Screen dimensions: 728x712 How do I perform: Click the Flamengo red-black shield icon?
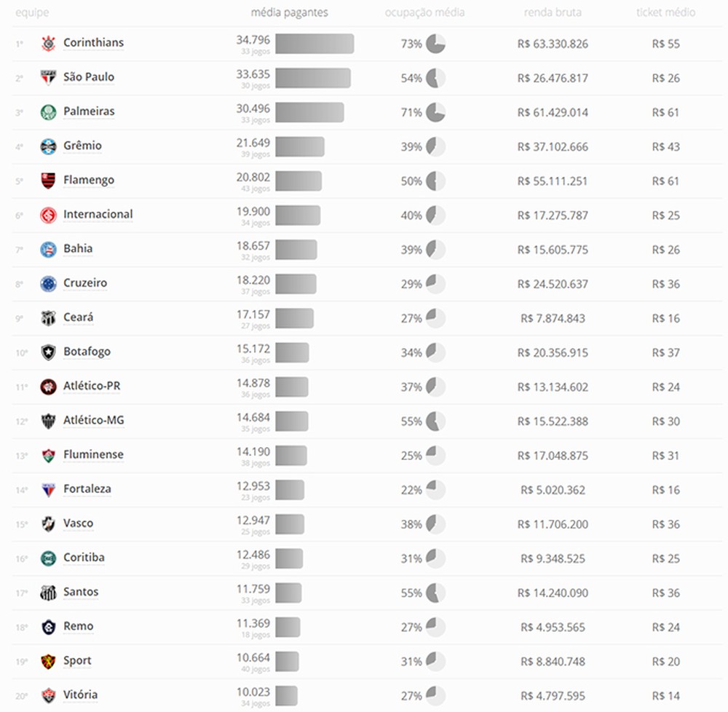(48, 181)
